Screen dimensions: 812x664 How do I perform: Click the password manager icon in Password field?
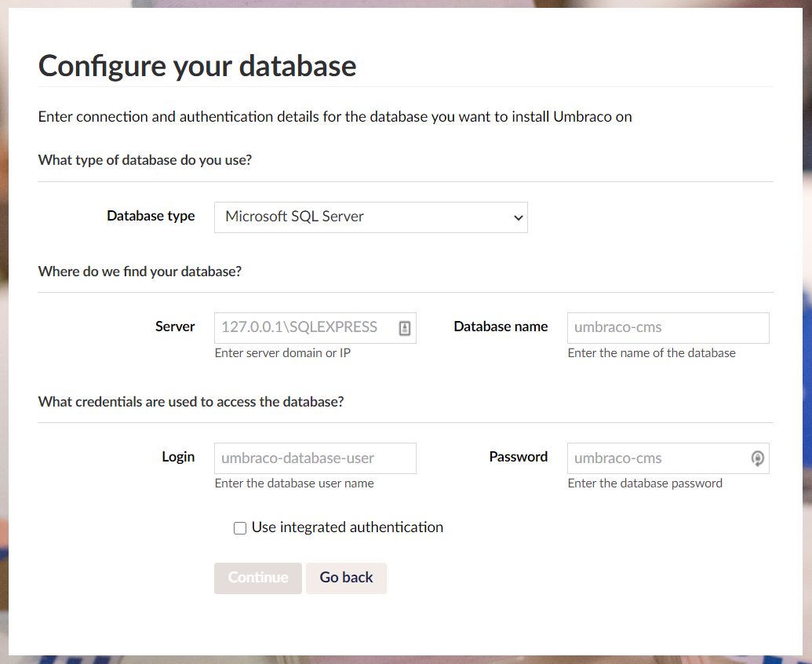[757, 458]
